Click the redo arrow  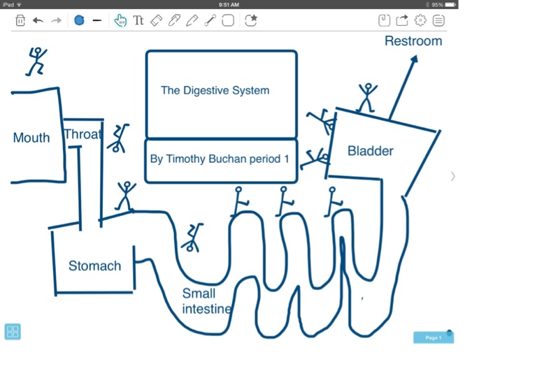pos(57,20)
